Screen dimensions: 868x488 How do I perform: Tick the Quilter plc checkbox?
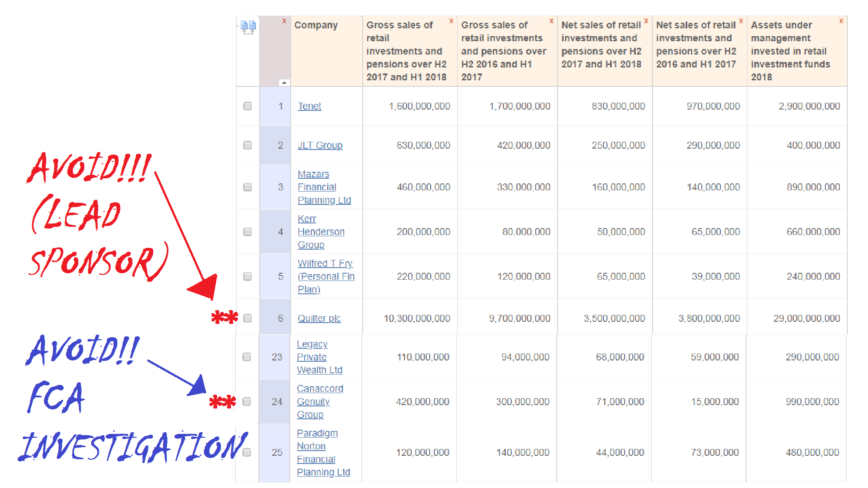(x=248, y=318)
